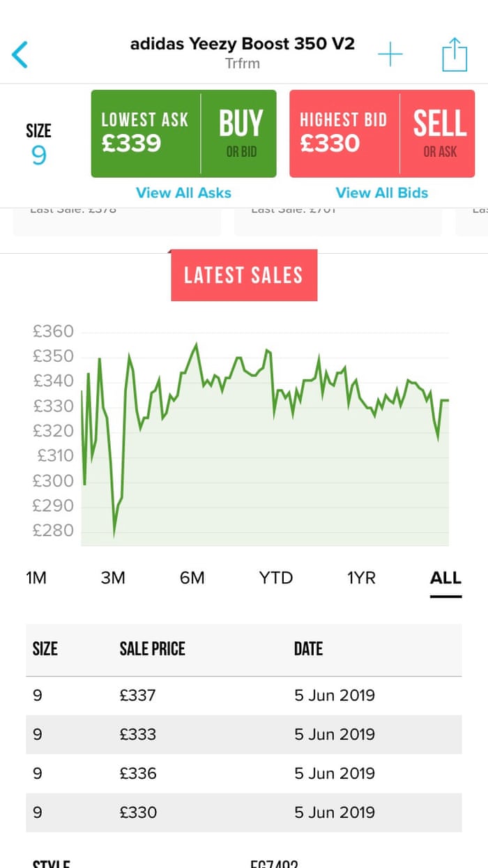Select the £330 sale row
488x868 pixels.
click(243, 812)
